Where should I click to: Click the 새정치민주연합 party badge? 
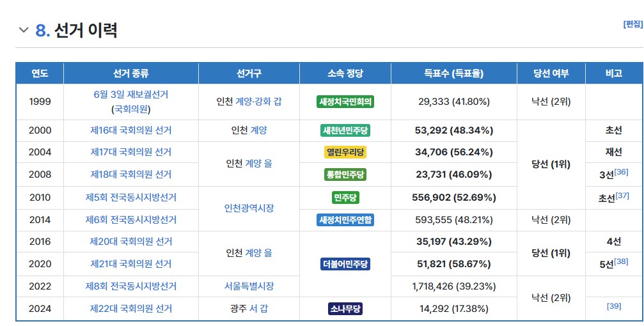(x=345, y=220)
